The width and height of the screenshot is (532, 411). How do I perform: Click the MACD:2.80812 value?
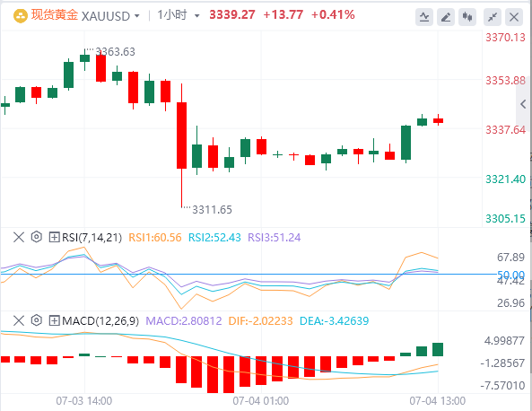184,320
